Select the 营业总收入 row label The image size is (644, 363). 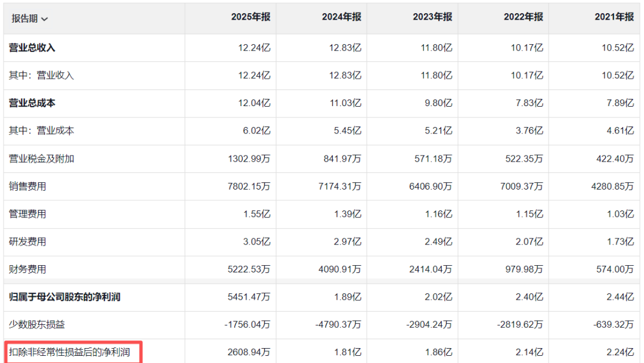coord(32,48)
